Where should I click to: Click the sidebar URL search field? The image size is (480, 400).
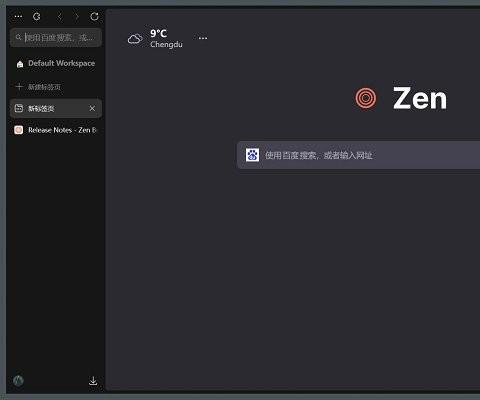[x=56, y=37]
